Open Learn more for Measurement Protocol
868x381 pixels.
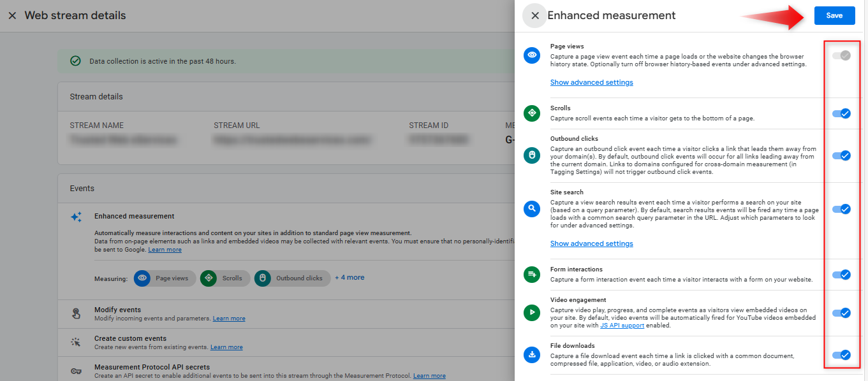click(429, 376)
